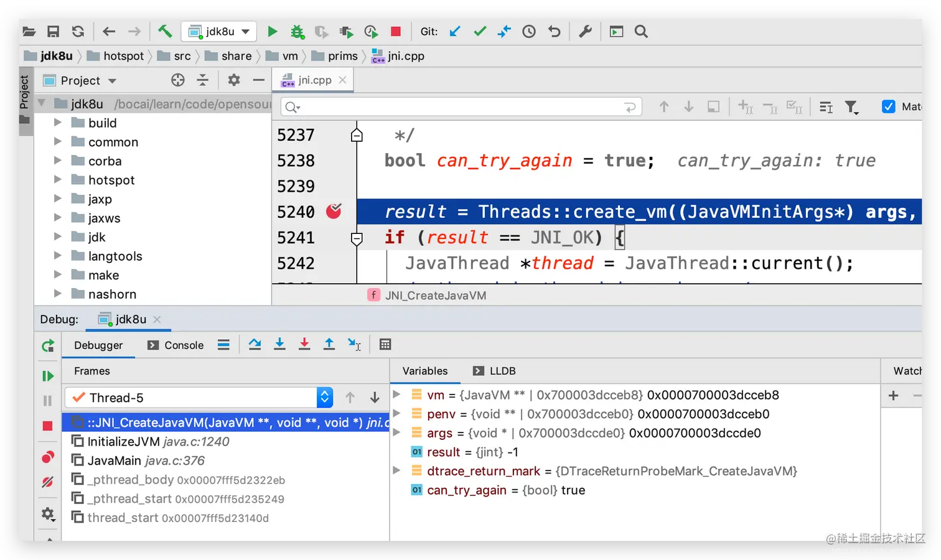Click the Build project hammer icon
The height and width of the screenshot is (560, 941).
coord(164,31)
